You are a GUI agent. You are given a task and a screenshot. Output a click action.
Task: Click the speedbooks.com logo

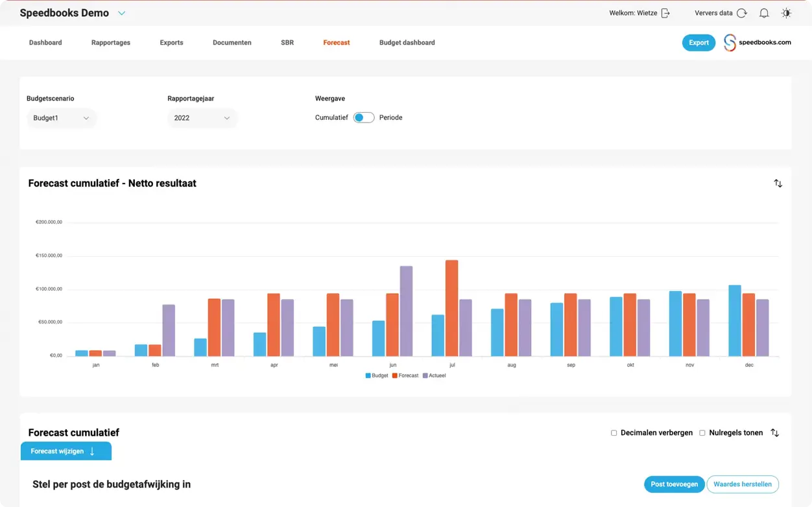pos(758,43)
